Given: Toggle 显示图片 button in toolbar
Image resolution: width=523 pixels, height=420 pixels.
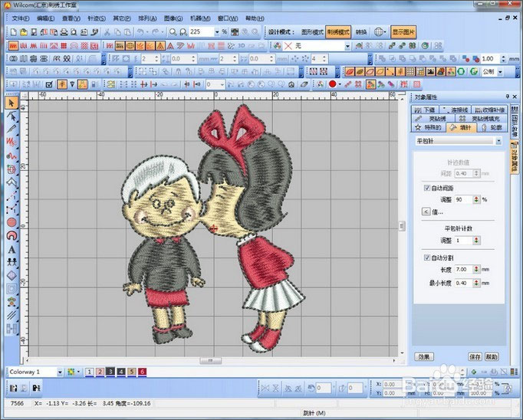Looking at the screenshot, I should tap(403, 32).
